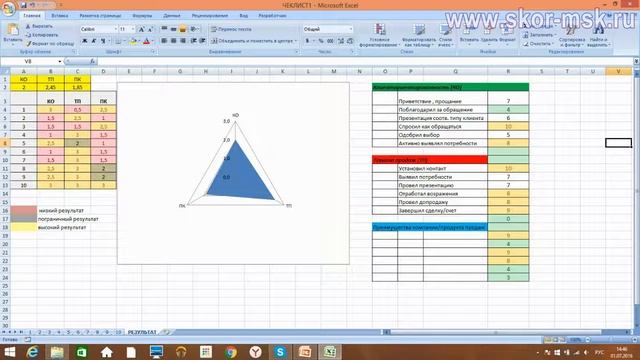Switch to Вставка ribbon tab

[60, 16]
